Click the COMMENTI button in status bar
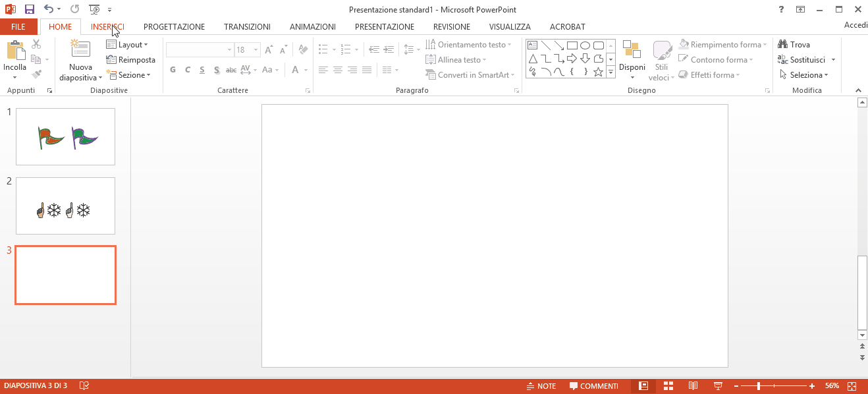 click(x=593, y=386)
